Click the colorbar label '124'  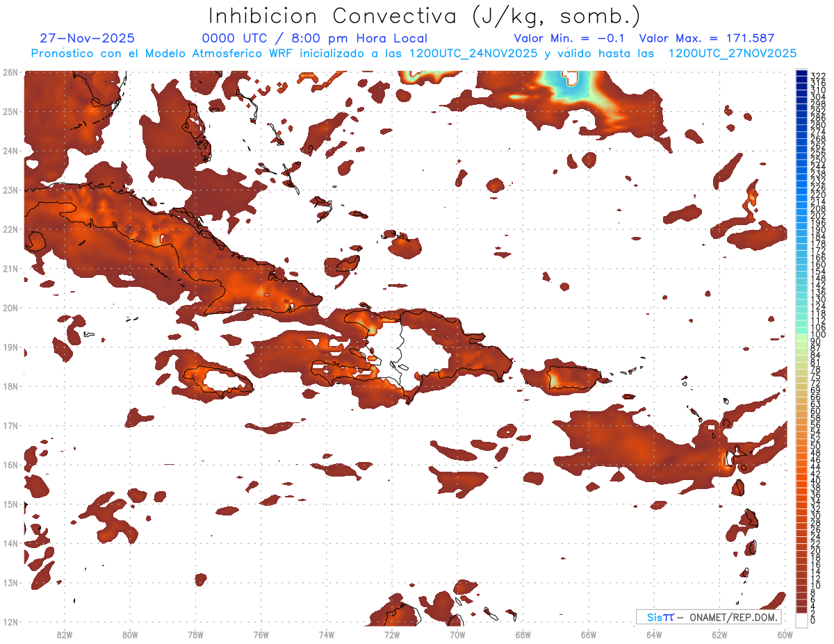(818, 306)
